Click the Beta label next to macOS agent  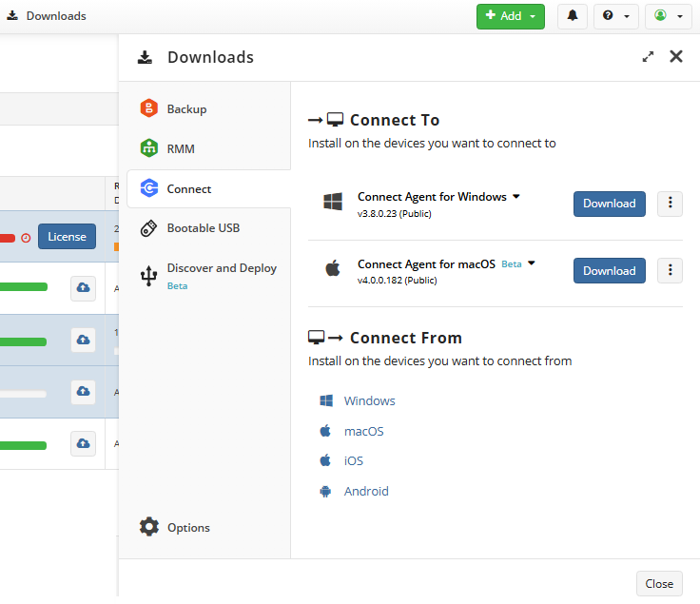pos(511,264)
